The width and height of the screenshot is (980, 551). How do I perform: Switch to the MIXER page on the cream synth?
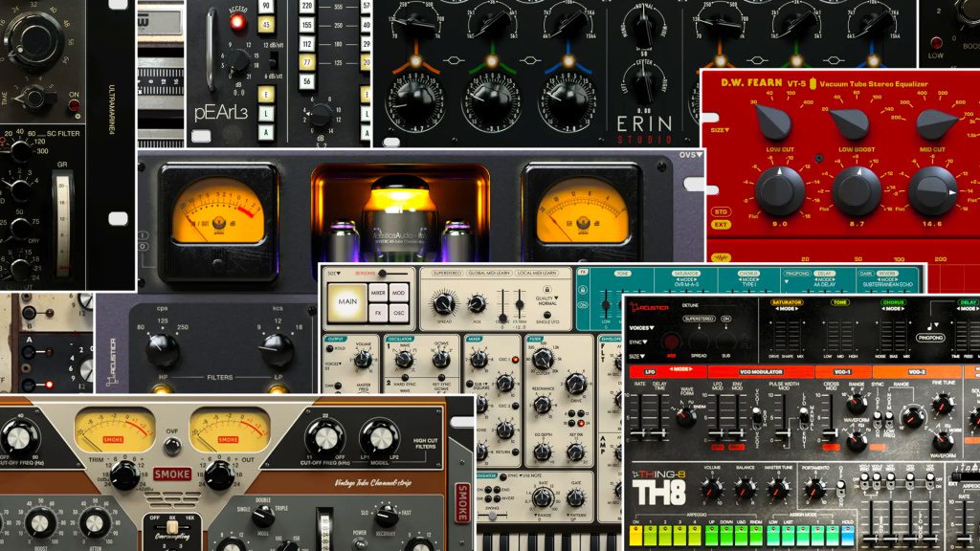pos(378,293)
